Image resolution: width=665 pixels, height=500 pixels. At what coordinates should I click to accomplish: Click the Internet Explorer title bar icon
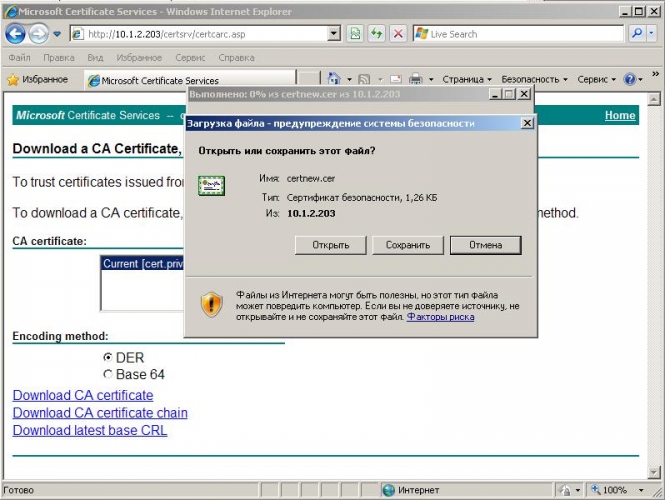11,11
